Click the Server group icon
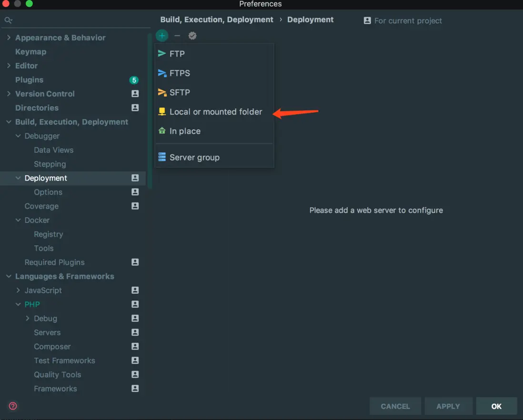 point(162,157)
